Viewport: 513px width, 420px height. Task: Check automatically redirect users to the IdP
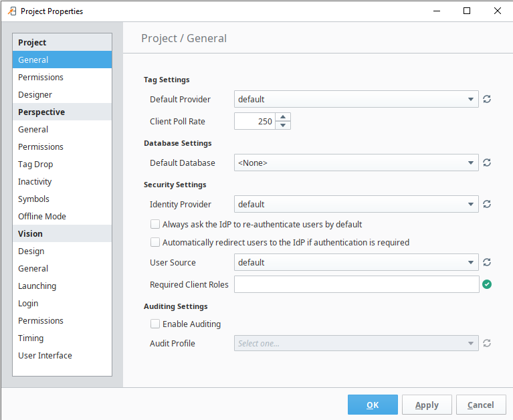point(155,242)
